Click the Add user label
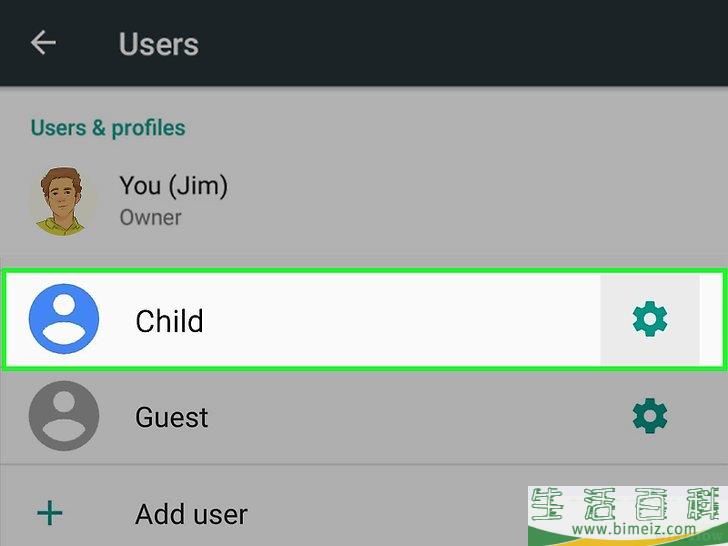 [191, 514]
